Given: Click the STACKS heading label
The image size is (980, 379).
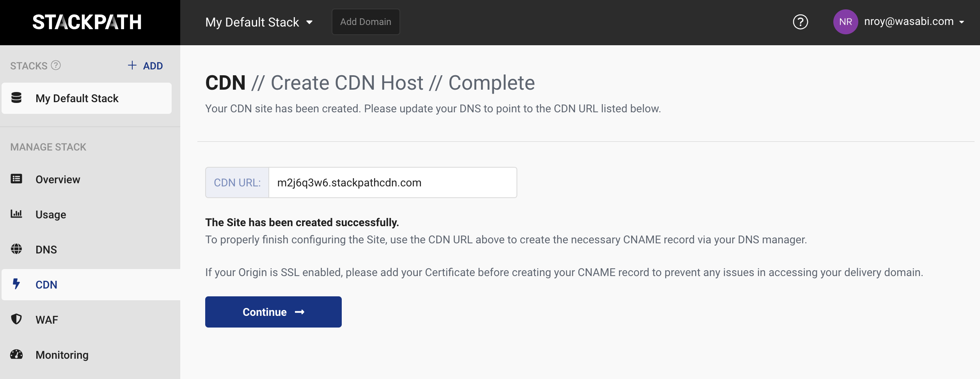Looking at the screenshot, I should 29,66.
